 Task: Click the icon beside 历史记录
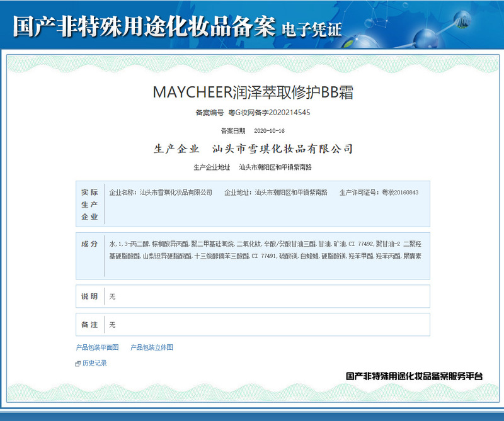(77, 364)
